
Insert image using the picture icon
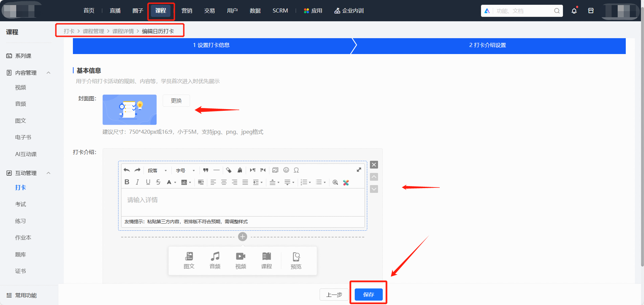tap(275, 170)
